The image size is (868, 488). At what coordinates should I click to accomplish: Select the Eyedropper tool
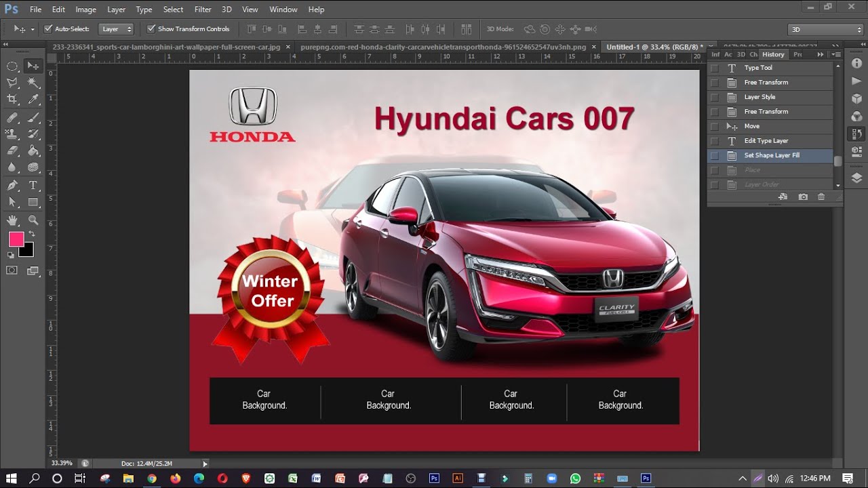(33, 99)
